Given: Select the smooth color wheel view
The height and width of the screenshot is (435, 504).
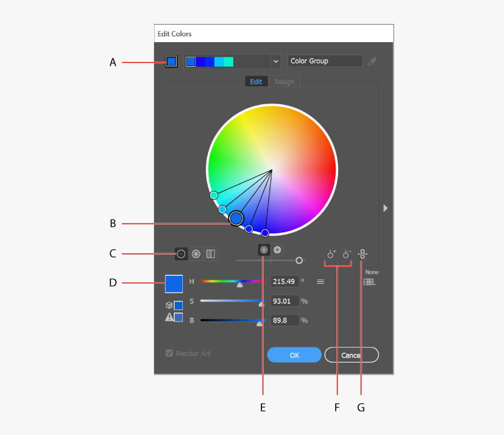Looking at the screenshot, I should coord(181,254).
